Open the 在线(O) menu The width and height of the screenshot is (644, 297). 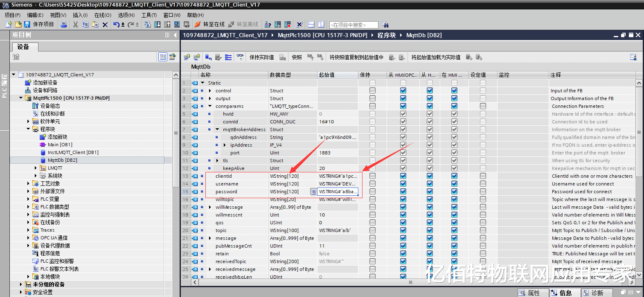(x=103, y=15)
